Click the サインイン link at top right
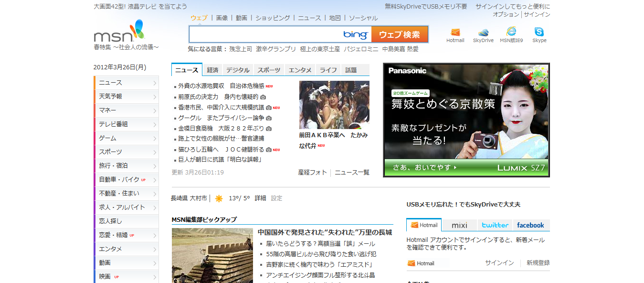Image resolution: width=644 pixels, height=283 pixels. pyautogui.click(x=537, y=14)
